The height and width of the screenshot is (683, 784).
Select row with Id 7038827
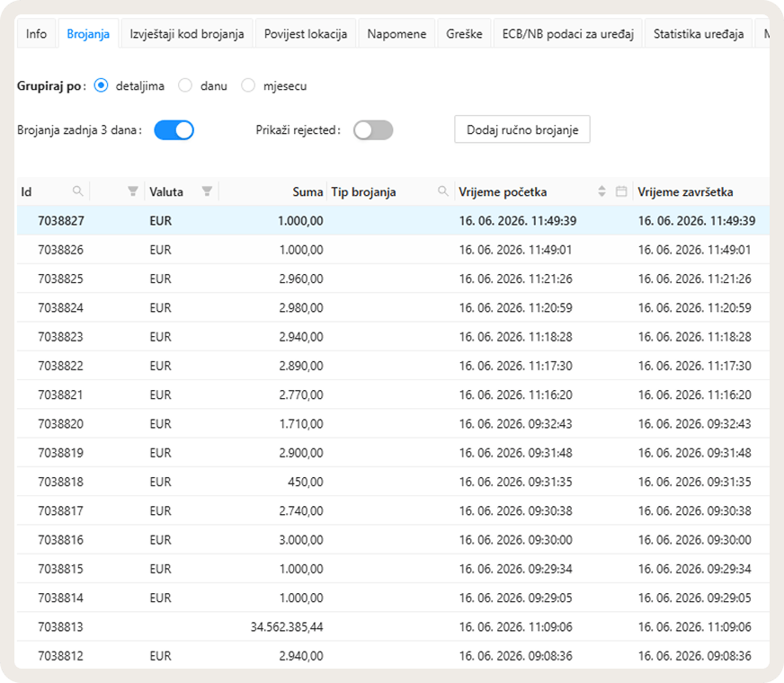point(393,220)
